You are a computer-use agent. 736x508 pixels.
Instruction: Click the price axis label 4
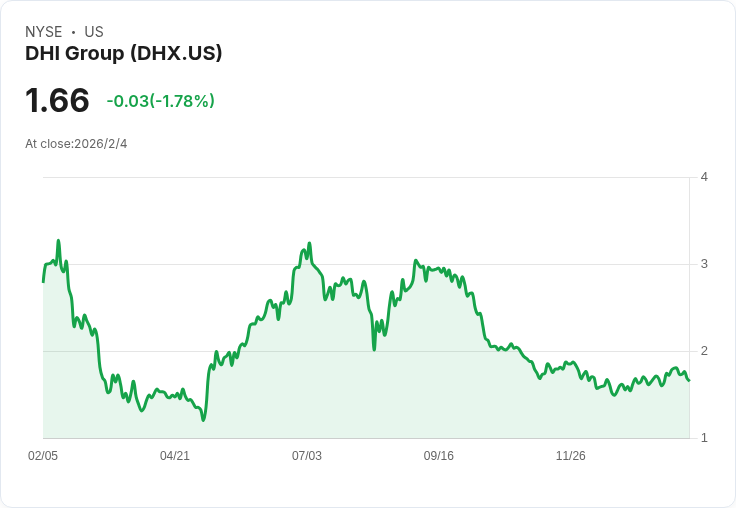pos(704,177)
